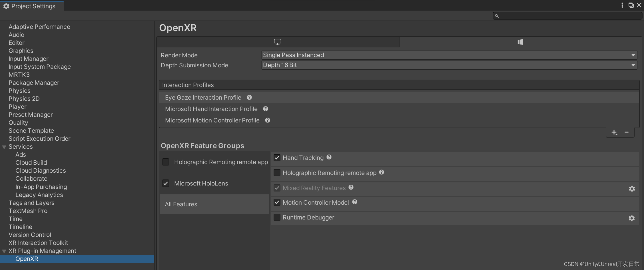The height and width of the screenshot is (270, 644).
Task: Toggle the Hand Tracking checkbox
Action: click(x=277, y=158)
